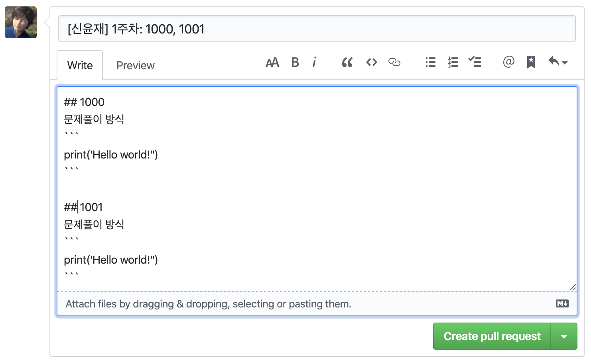The width and height of the screenshot is (591, 364).
Task: Reference an issue with bookmark icon
Action: point(531,62)
